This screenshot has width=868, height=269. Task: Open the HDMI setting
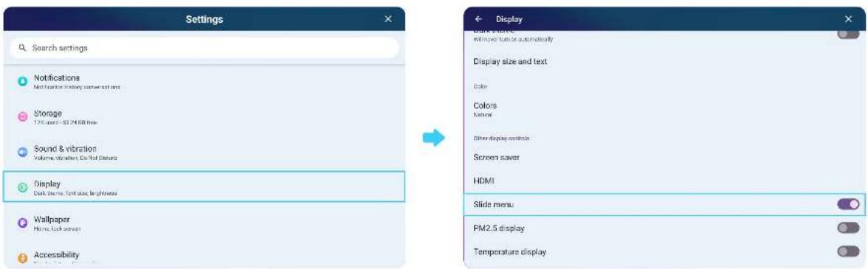(664, 181)
